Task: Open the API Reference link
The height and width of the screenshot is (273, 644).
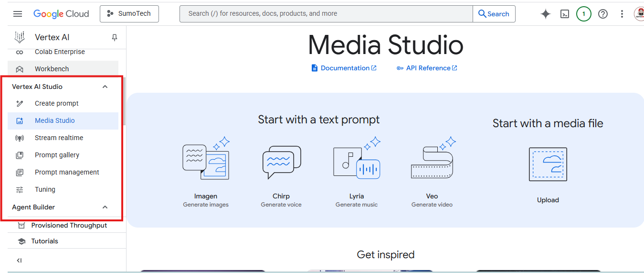Action: (427, 68)
